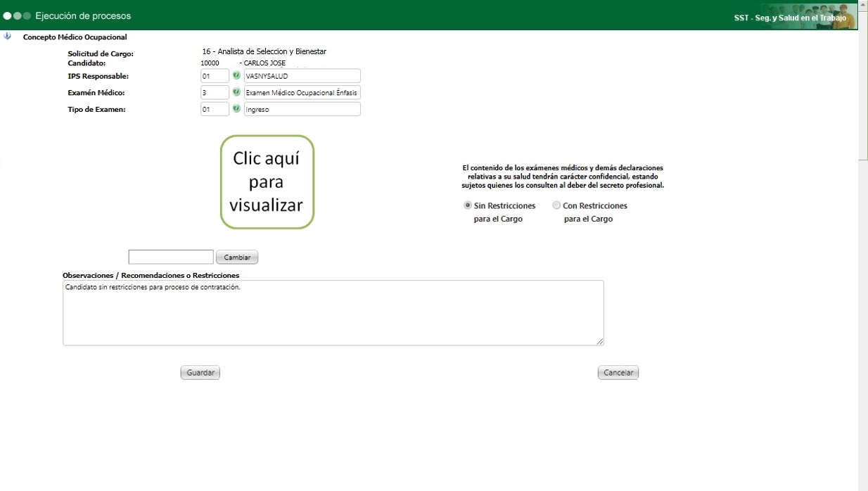Open the lookup help icon for Examén Médico
Screen dimensions: 868x491
point(236,92)
